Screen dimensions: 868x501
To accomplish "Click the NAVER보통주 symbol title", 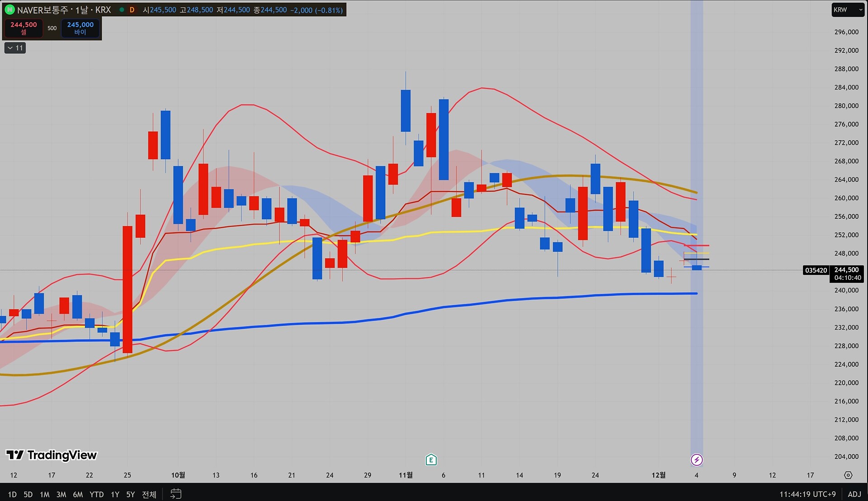I will (42, 9).
